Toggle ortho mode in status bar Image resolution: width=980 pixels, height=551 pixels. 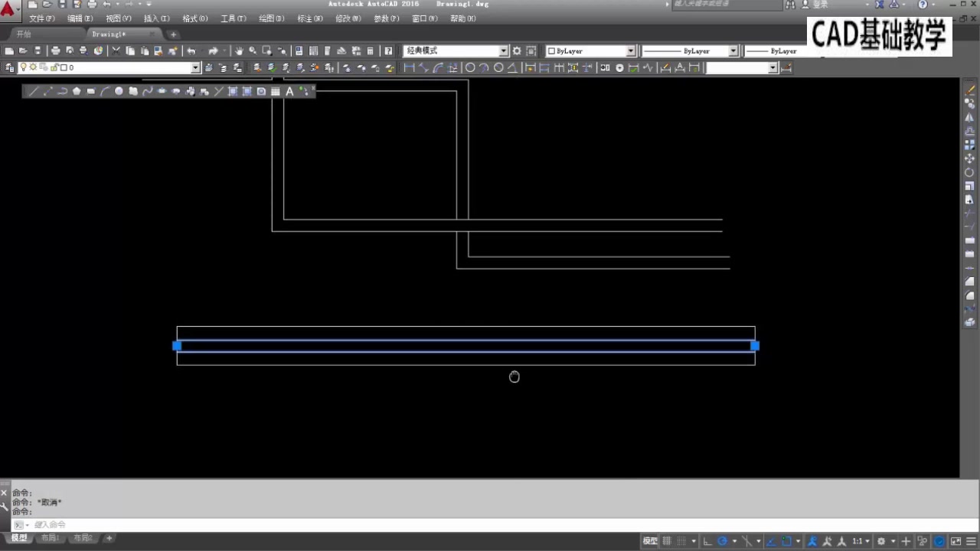click(x=707, y=540)
